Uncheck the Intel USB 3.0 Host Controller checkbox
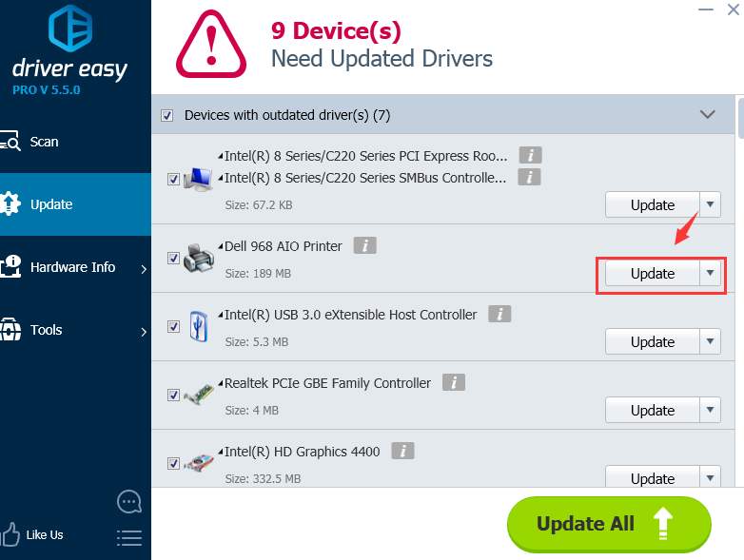The width and height of the screenshot is (744, 560). click(173, 326)
